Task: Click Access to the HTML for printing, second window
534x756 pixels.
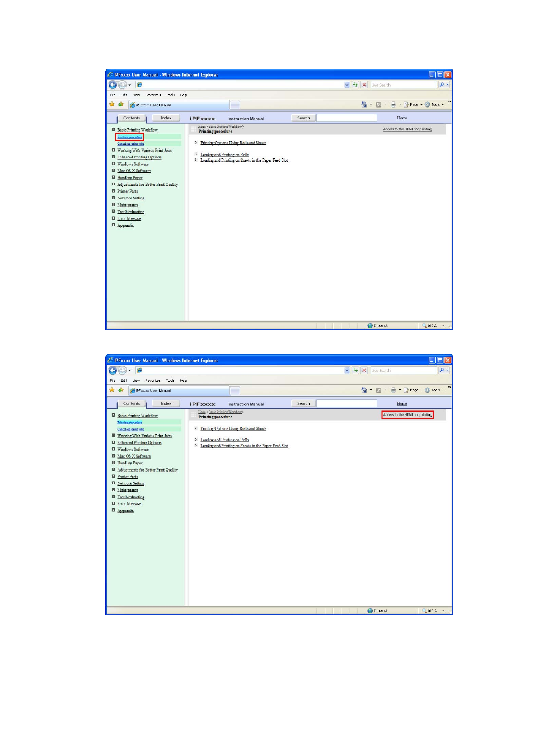Action: coord(407,415)
